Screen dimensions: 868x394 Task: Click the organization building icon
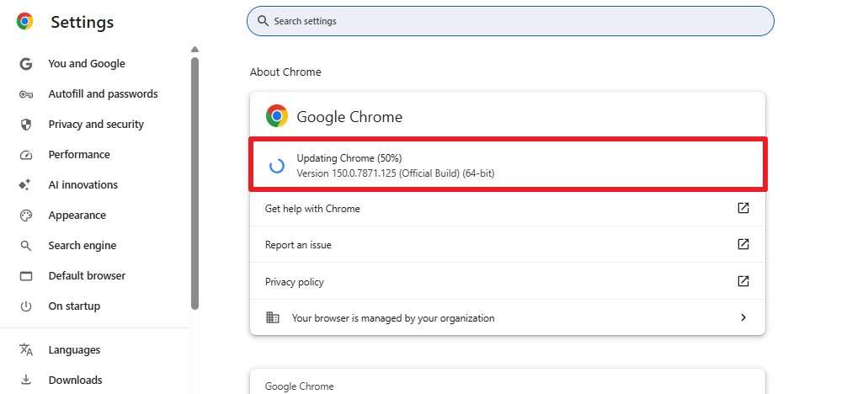273,317
